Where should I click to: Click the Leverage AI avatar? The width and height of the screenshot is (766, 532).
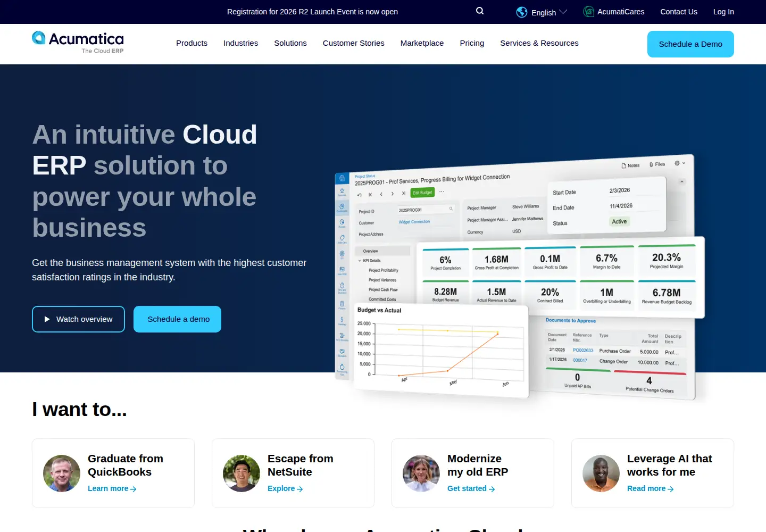click(601, 473)
